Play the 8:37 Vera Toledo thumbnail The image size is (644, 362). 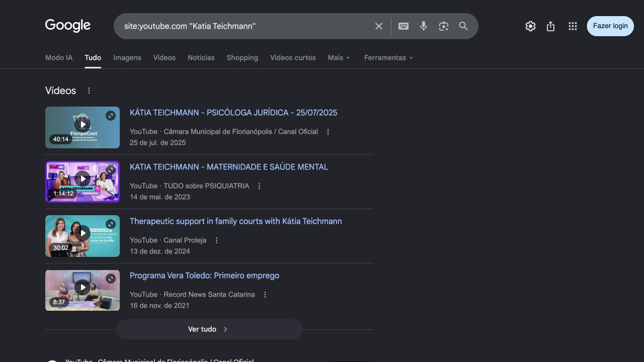83,287
